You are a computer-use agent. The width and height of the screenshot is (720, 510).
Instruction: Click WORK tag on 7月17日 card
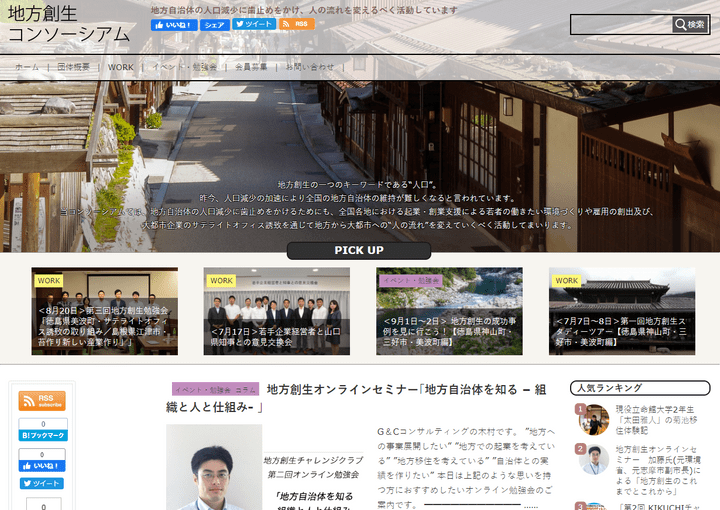click(x=221, y=280)
